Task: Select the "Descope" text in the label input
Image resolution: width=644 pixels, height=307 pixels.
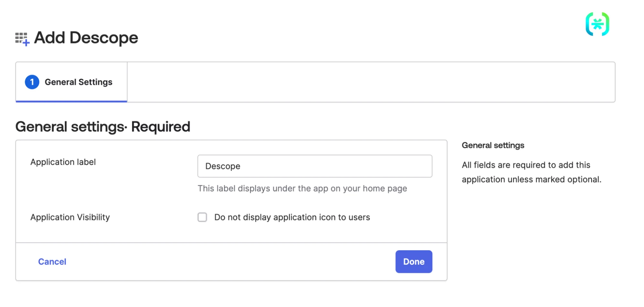Action: (x=223, y=166)
